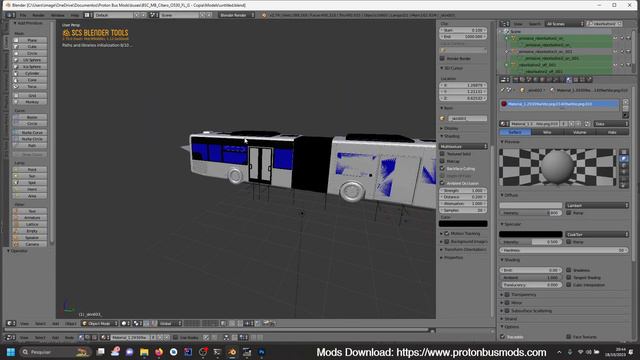This screenshot has width=640, height=360.
Task: Select the Surface material type tab
Action: tap(515, 132)
